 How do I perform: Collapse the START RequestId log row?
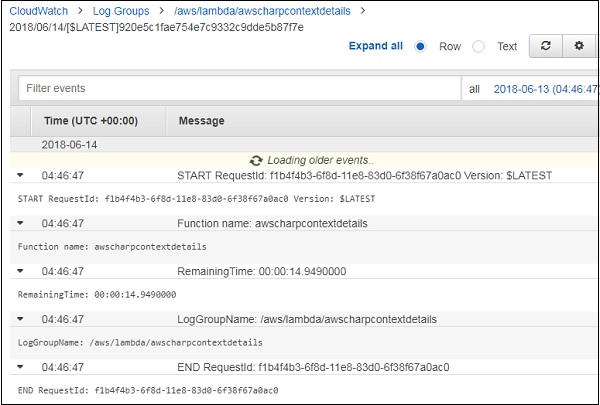coord(21,176)
